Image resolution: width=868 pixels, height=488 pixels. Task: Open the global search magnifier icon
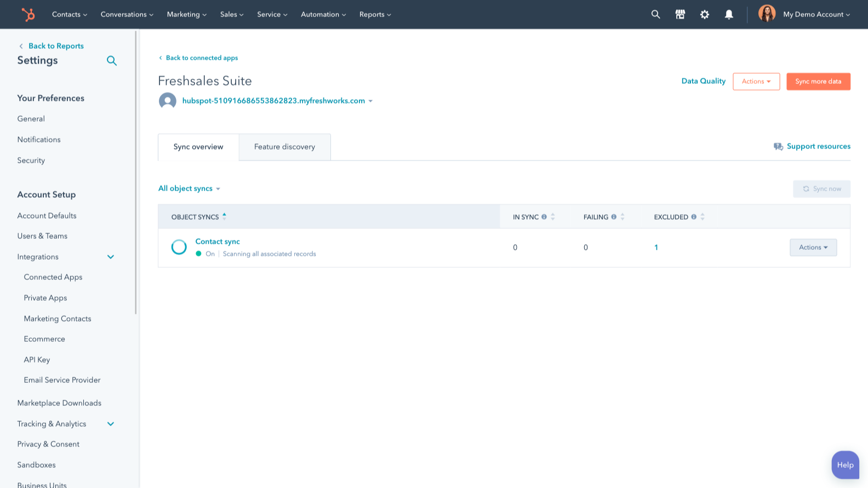pyautogui.click(x=655, y=14)
